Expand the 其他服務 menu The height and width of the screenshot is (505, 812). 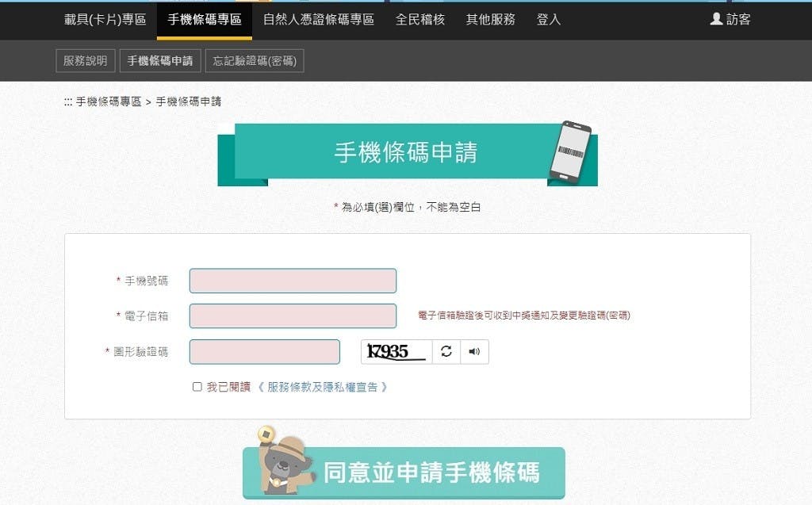pos(490,20)
